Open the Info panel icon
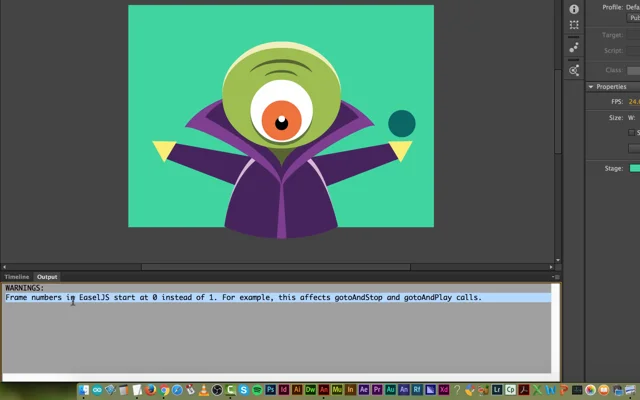This screenshot has height=400, width=640. click(574, 9)
